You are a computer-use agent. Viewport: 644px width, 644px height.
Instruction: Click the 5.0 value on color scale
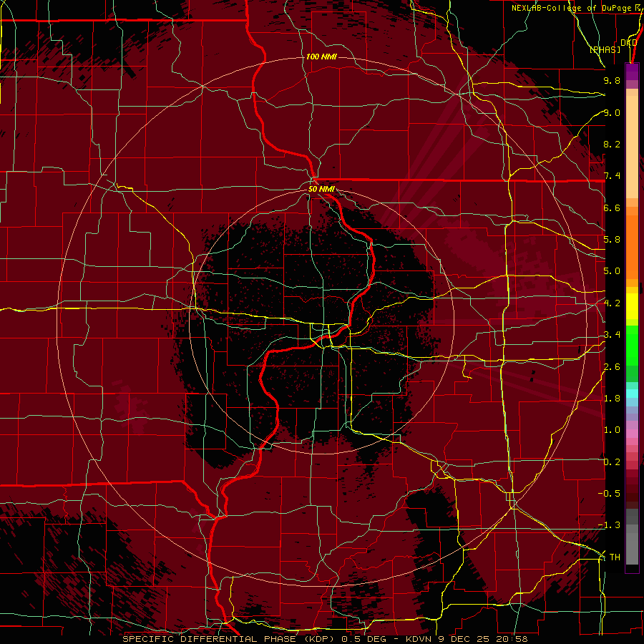pyautogui.click(x=612, y=271)
